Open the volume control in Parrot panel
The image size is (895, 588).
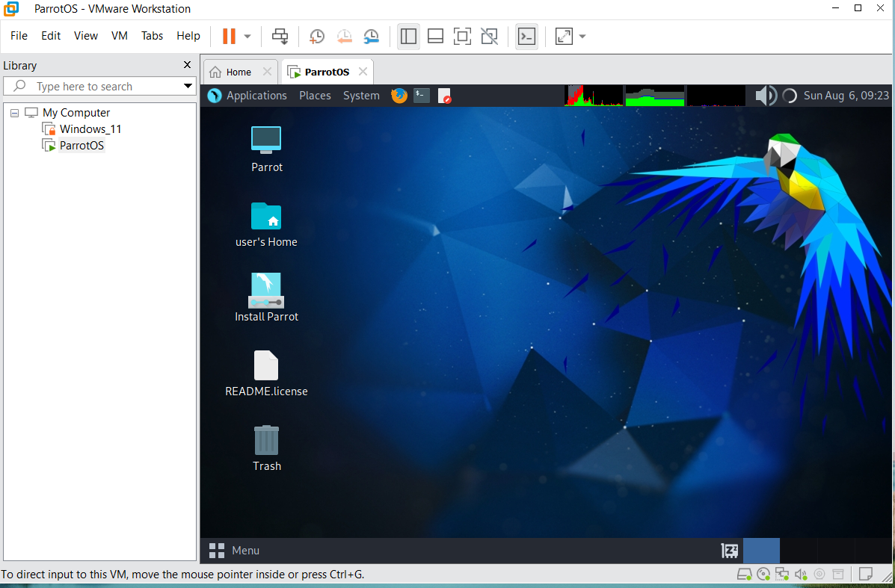(x=766, y=95)
